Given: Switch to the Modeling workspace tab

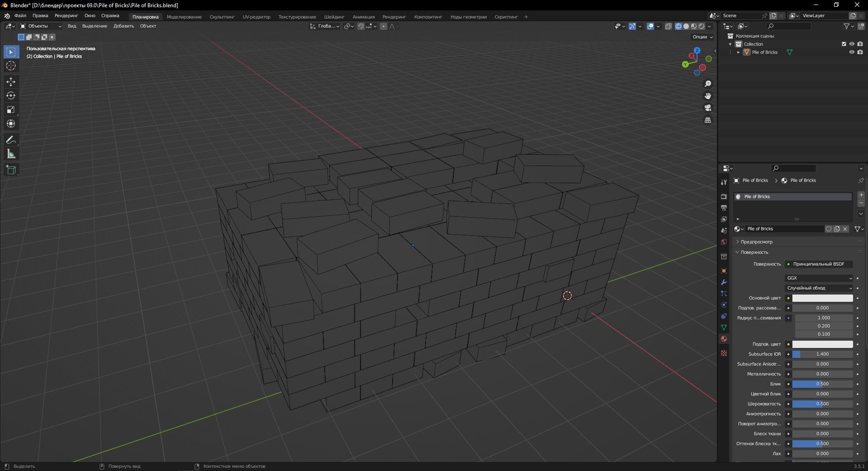Looking at the screenshot, I should pyautogui.click(x=184, y=17).
